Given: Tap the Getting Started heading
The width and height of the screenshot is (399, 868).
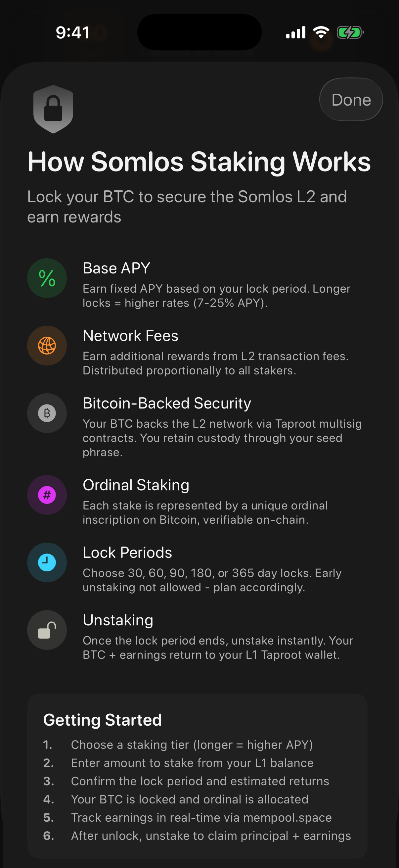Looking at the screenshot, I should point(102,720).
